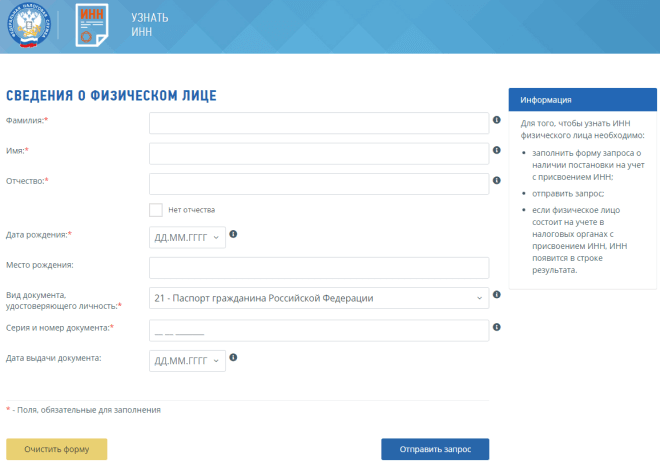Click the Серия и номер документа input
Screen dimensions: 660x463
point(318,330)
